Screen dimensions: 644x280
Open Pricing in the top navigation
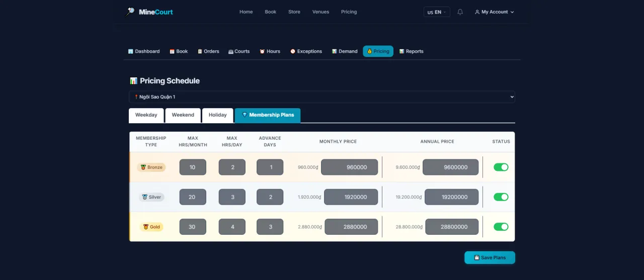(x=349, y=12)
